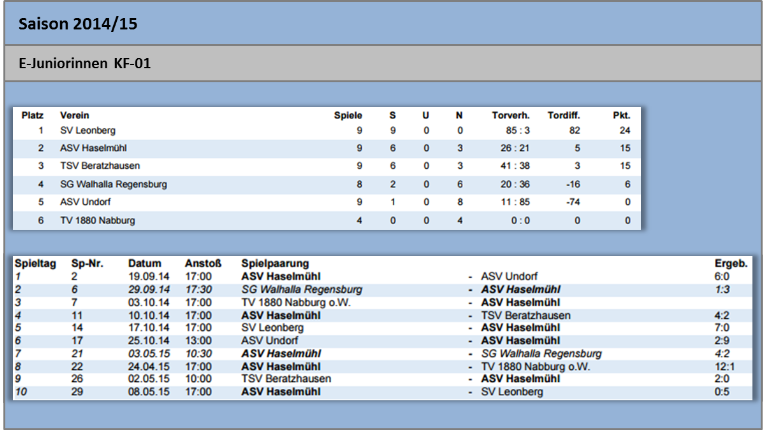Click the Pkt. column header

(622, 116)
